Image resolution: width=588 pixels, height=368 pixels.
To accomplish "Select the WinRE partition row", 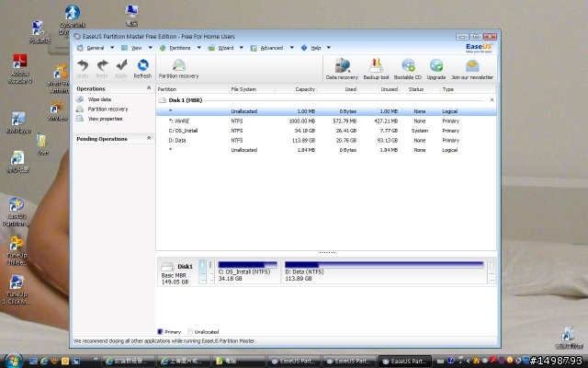I will [326, 121].
